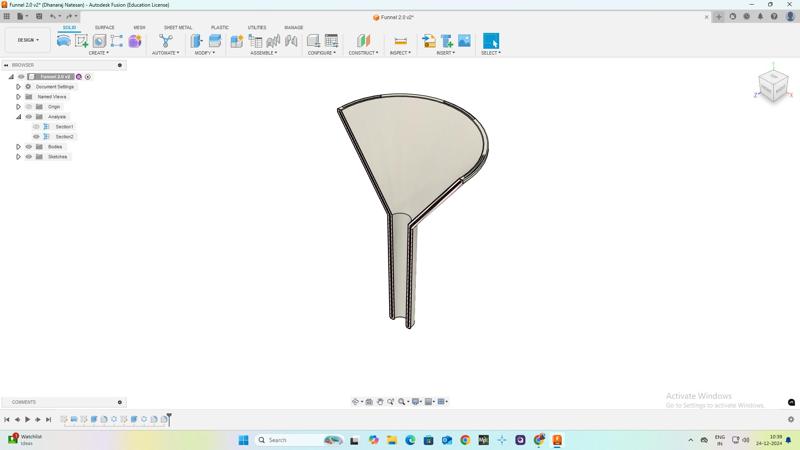Jump to the timeline beginning
800x450 pixels.
pyautogui.click(x=7, y=419)
